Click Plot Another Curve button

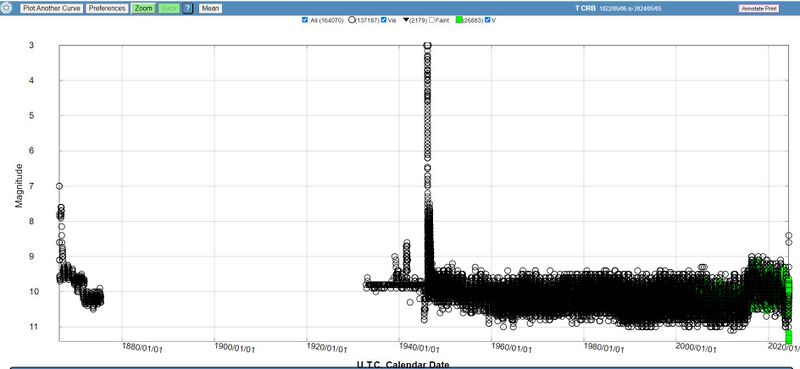pyautogui.click(x=52, y=9)
